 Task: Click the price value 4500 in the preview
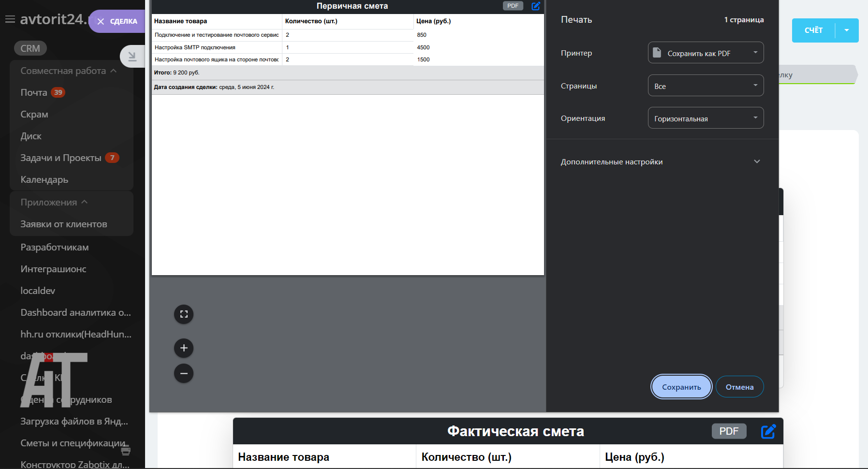[423, 47]
